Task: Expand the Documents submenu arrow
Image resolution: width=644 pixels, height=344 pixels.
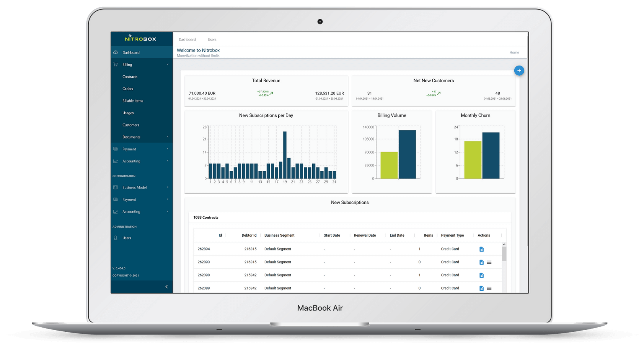Action: click(168, 137)
